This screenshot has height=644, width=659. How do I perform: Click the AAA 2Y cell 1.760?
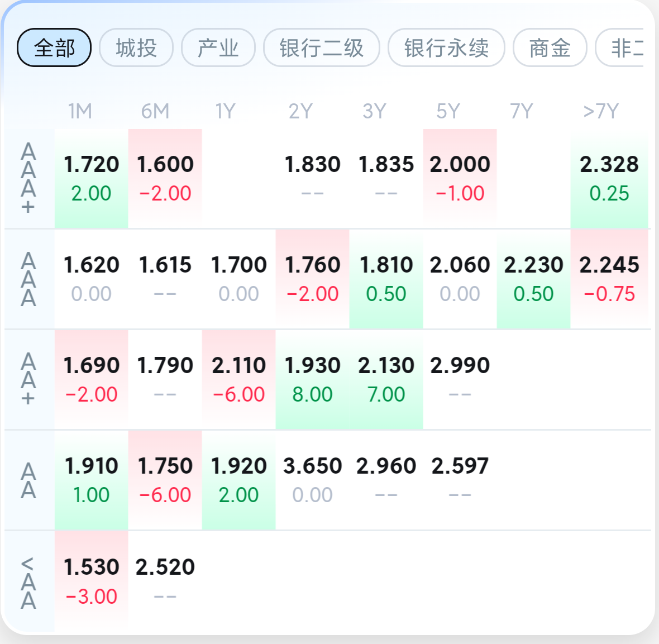(x=312, y=279)
